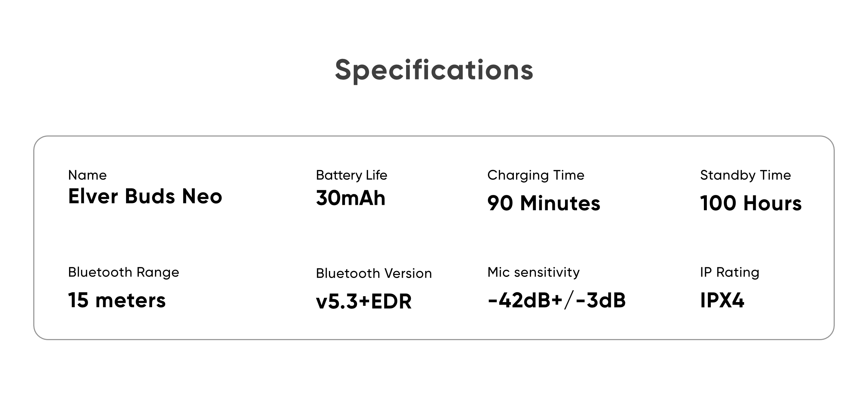Click the word Neo in product name

[x=202, y=196]
